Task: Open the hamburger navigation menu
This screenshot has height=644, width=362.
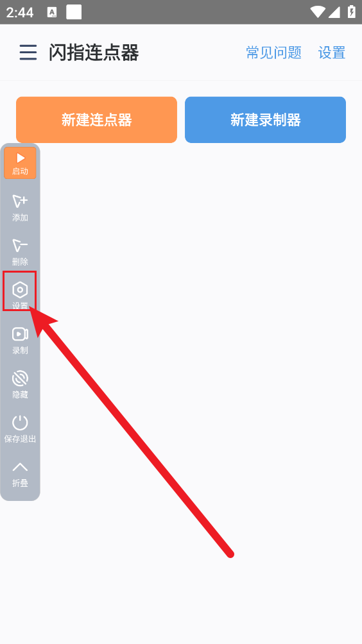Action: (x=28, y=53)
